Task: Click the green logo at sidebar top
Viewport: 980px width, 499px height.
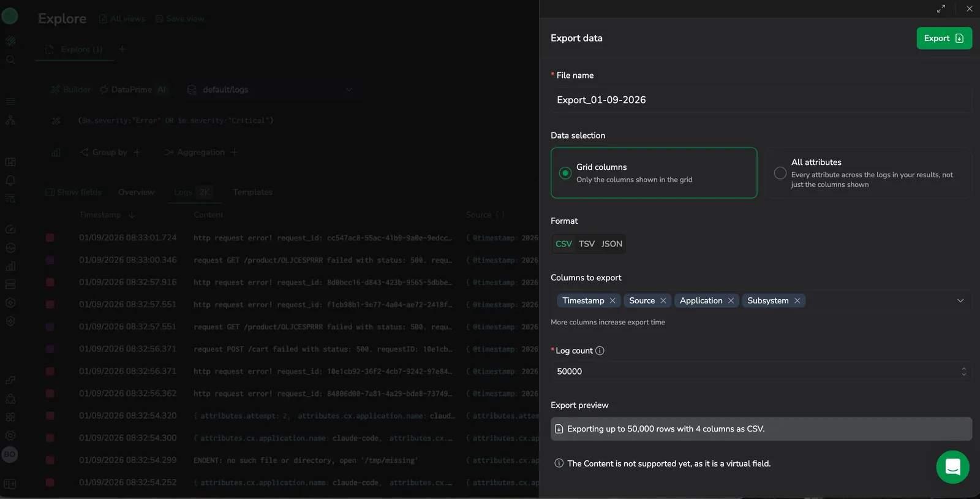Action: tap(10, 16)
